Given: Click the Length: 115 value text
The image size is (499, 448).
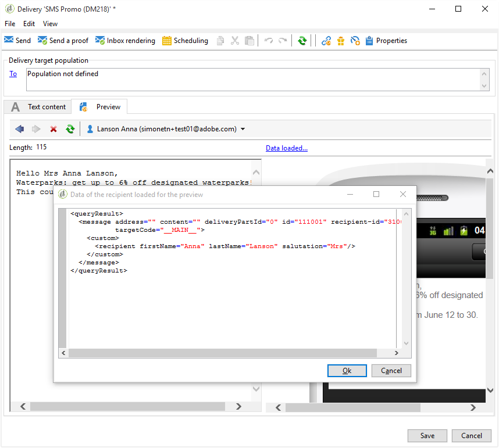Looking at the screenshot, I should click(41, 147).
